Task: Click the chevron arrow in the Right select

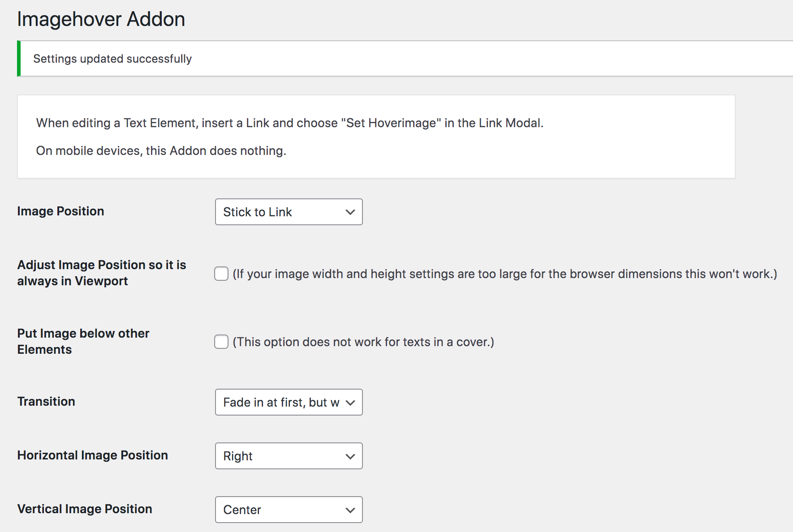Action: [350, 456]
